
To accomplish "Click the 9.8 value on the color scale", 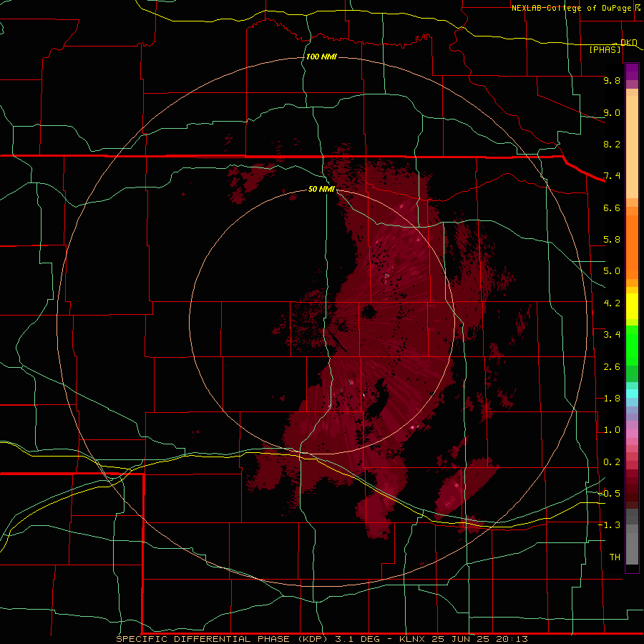I will click(x=612, y=80).
